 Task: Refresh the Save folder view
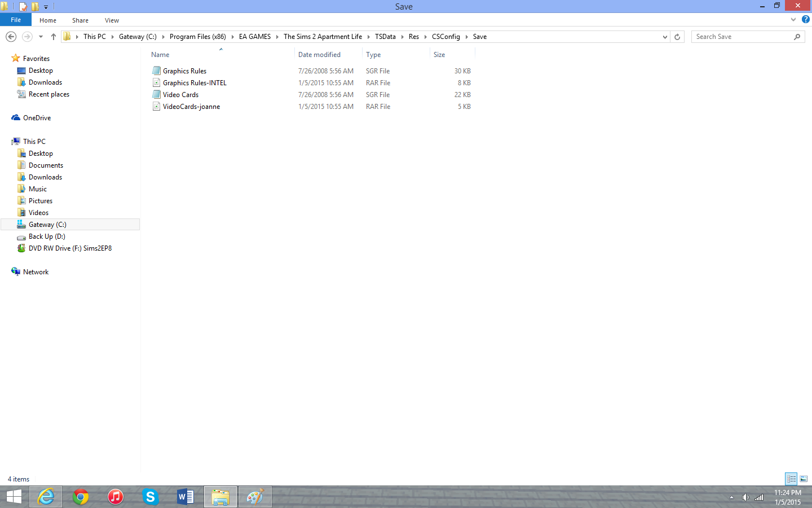(677, 37)
